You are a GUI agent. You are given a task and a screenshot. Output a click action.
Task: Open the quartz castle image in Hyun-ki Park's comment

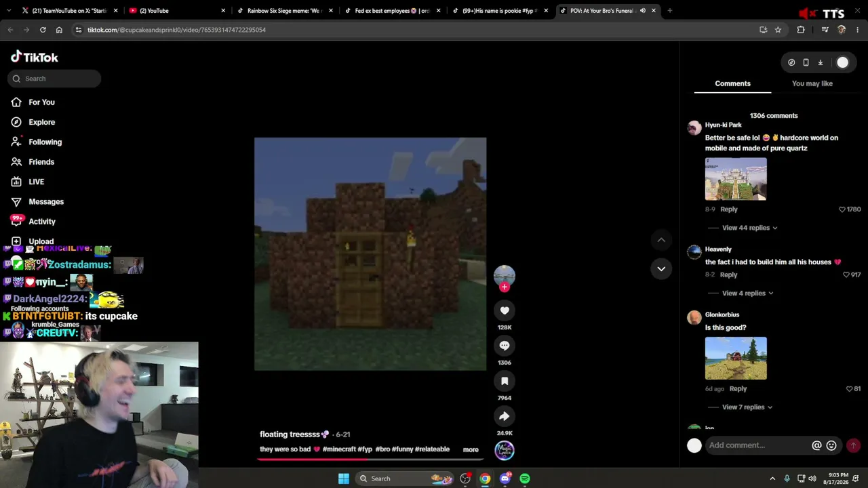(736, 179)
